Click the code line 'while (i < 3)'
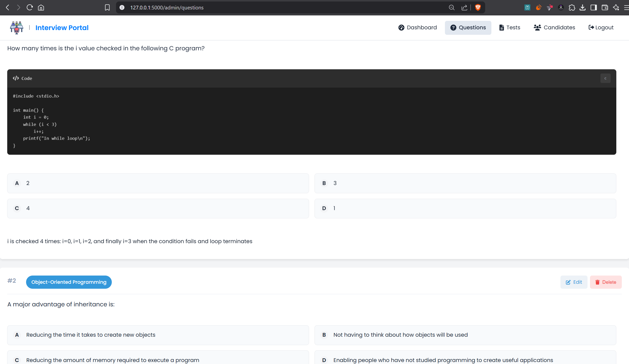 [x=40, y=124]
